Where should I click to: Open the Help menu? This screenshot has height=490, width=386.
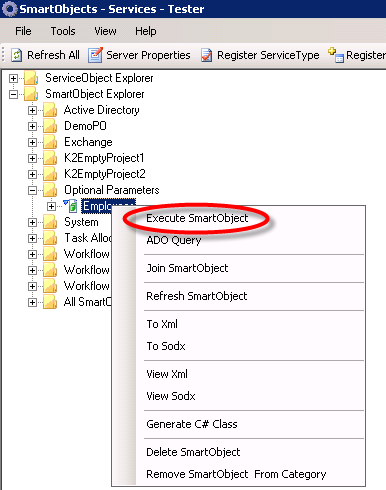click(x=146, y=31)
